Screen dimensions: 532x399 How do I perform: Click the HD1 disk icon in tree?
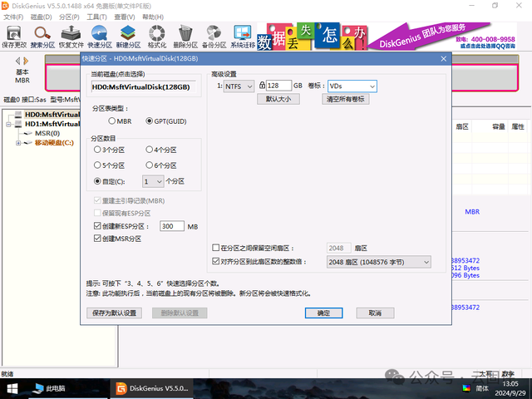point(18,124)
